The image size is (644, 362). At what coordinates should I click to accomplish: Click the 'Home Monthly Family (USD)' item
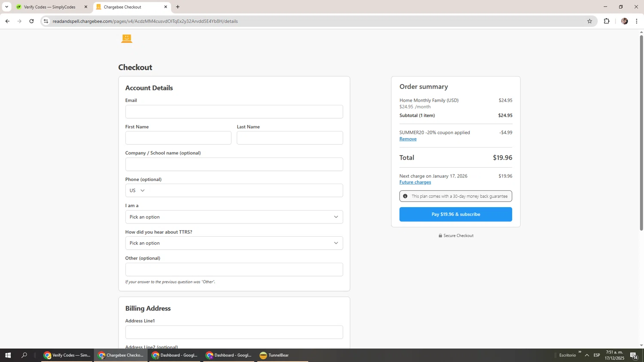pos(429,100)
